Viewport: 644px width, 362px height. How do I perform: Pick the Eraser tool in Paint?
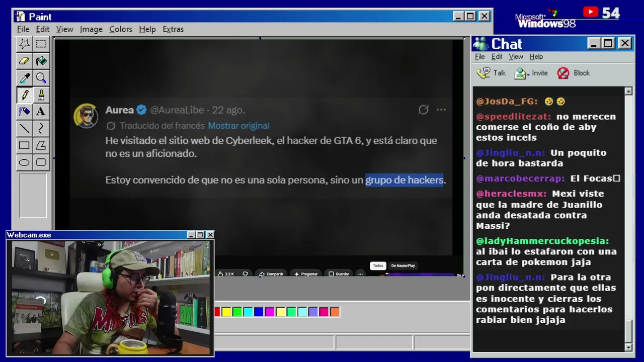tap(24, 61)
